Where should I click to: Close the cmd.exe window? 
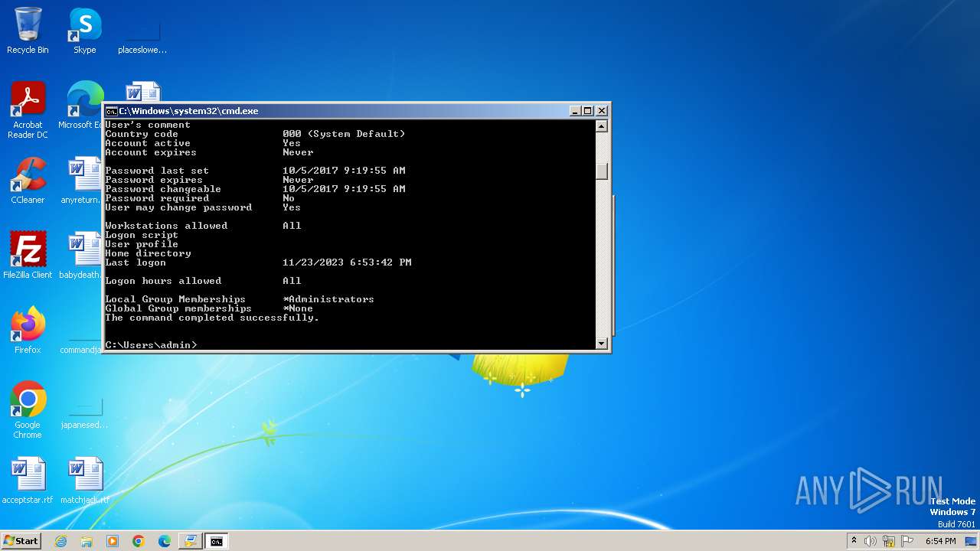(602, 111)
